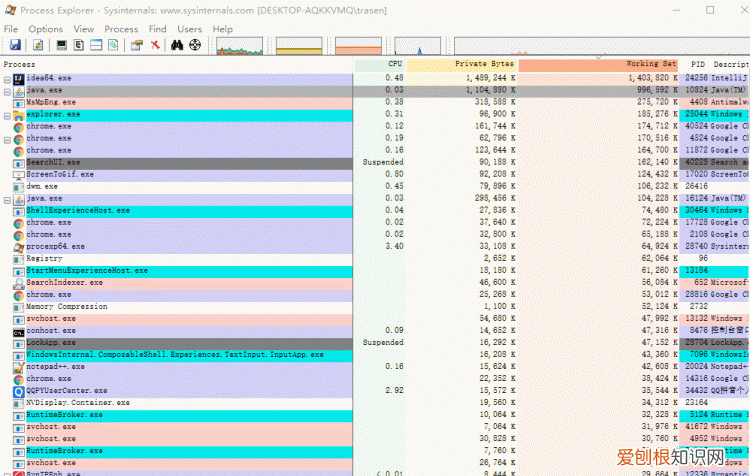The width and height of the screenshot is (750, 476).
Task: Collapse the java.exe PID 10824 tree node
Action: click(x=7, y=91)
